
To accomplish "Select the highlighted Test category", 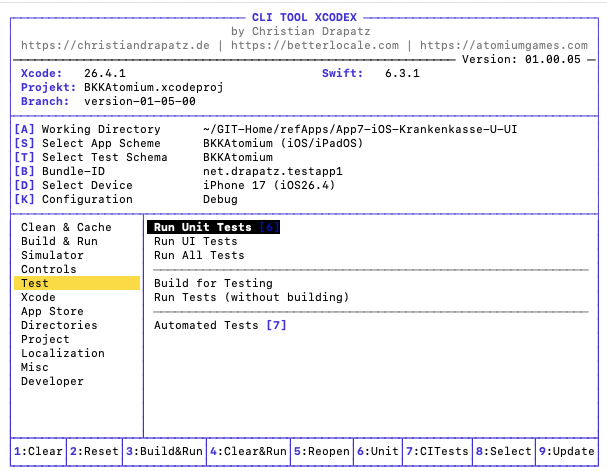I will 77,283.
